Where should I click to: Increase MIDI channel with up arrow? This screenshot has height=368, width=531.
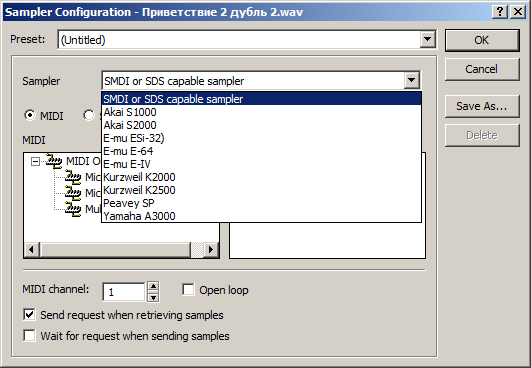153,286
